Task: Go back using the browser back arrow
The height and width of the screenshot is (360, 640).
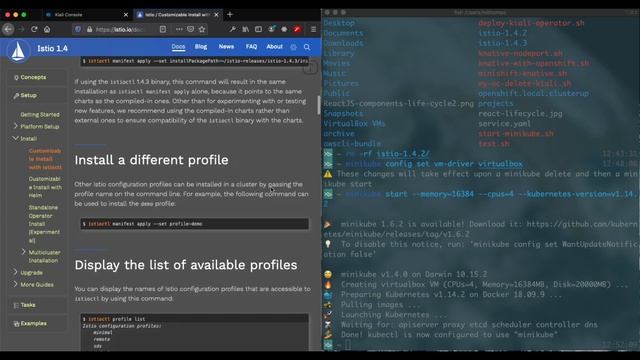Action: click(x=8, y=29)
